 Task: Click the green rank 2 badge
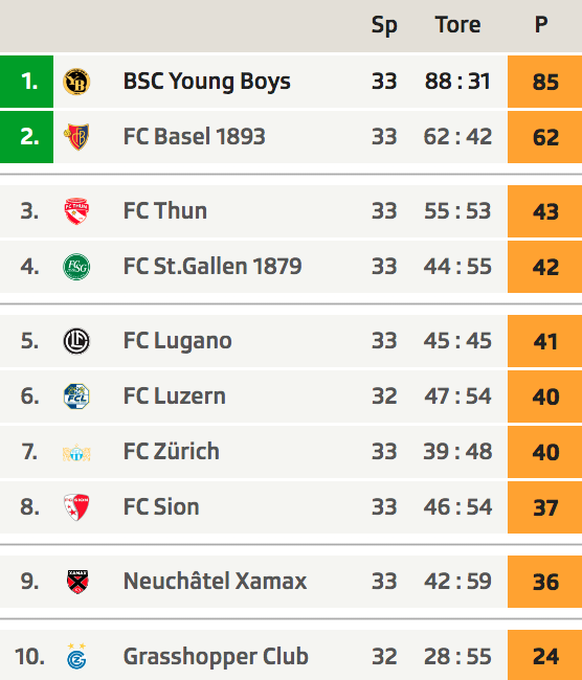click(x=26, y=137)
